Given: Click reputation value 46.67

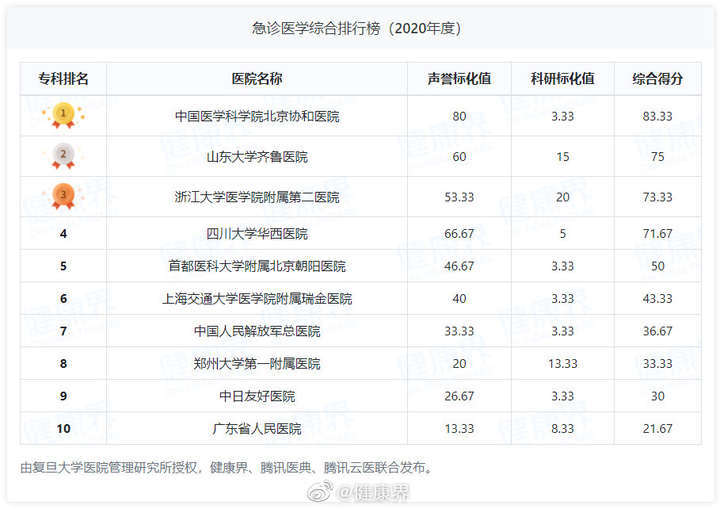Looking at the screenshot, I should tap(459, 266).
